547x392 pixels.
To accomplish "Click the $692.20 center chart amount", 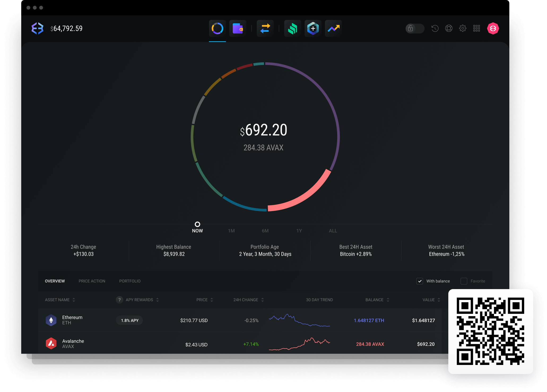I will (x=263, y=130).
